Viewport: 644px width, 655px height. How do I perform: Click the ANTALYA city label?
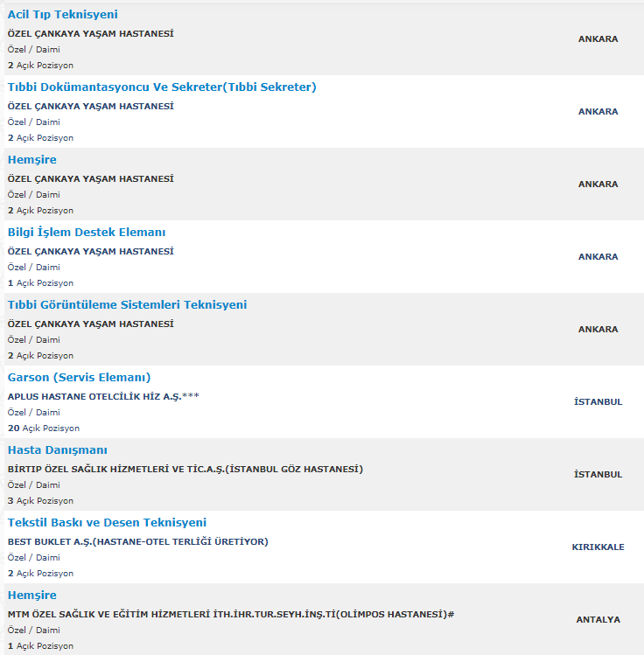[x=598, y=620]
